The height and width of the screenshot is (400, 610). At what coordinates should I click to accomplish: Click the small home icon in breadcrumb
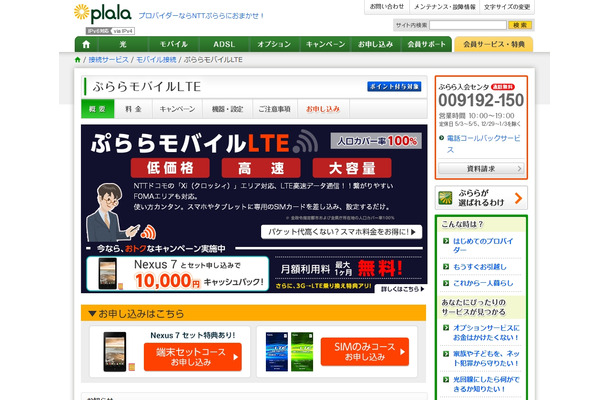pyautogui.click(x=77, y=60)
